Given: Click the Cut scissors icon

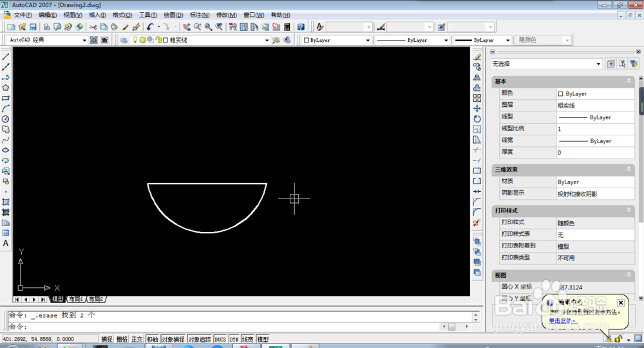Looking at the screenshot, I should pyautogui.click(x=93, y=27).
